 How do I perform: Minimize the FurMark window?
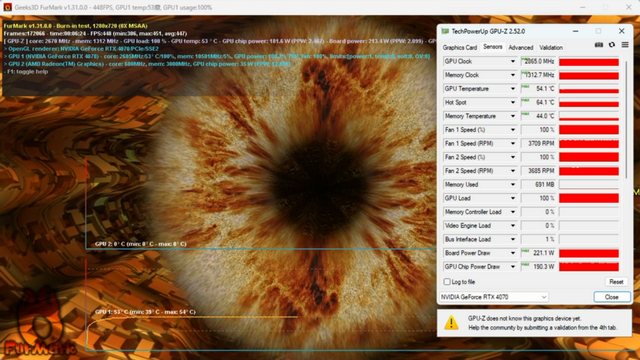(582, 7)
